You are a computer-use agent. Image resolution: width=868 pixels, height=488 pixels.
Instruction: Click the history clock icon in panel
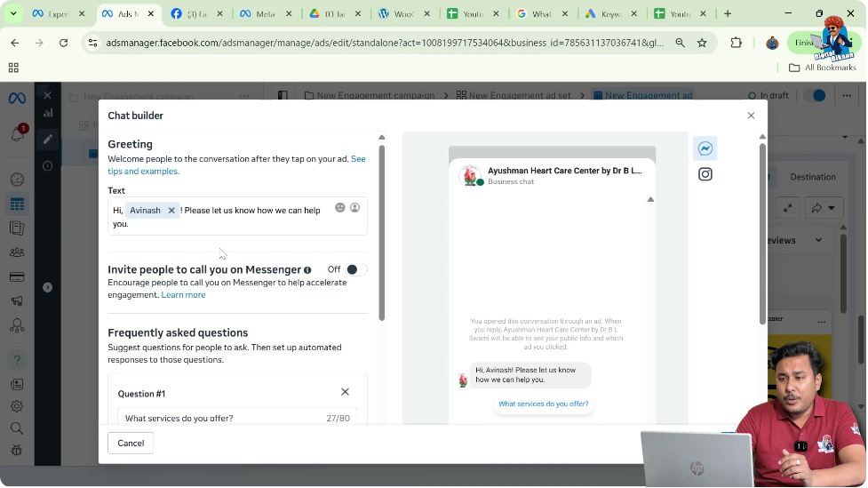click(x=48, y=165)
